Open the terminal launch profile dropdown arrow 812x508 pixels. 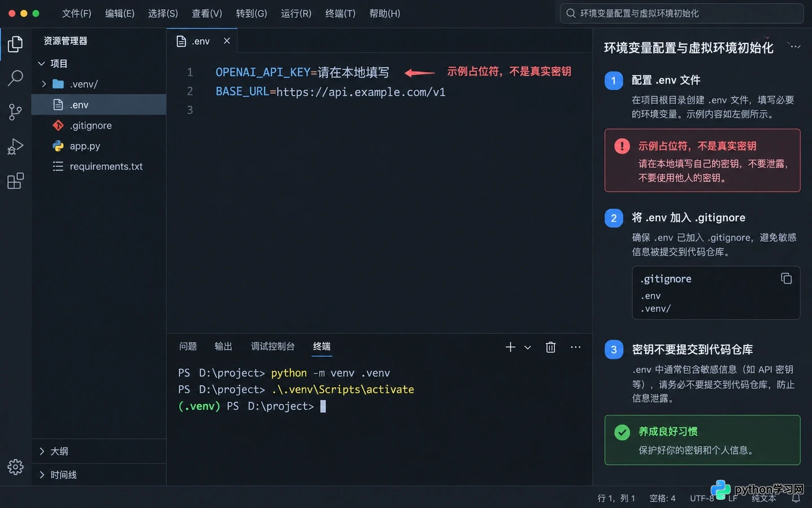[x=528, y=347]
